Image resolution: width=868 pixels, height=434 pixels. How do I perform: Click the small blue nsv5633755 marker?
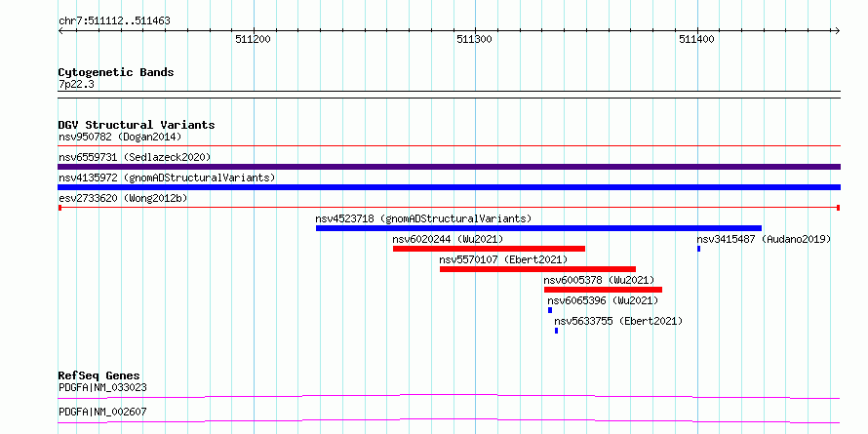click(556, 331)
